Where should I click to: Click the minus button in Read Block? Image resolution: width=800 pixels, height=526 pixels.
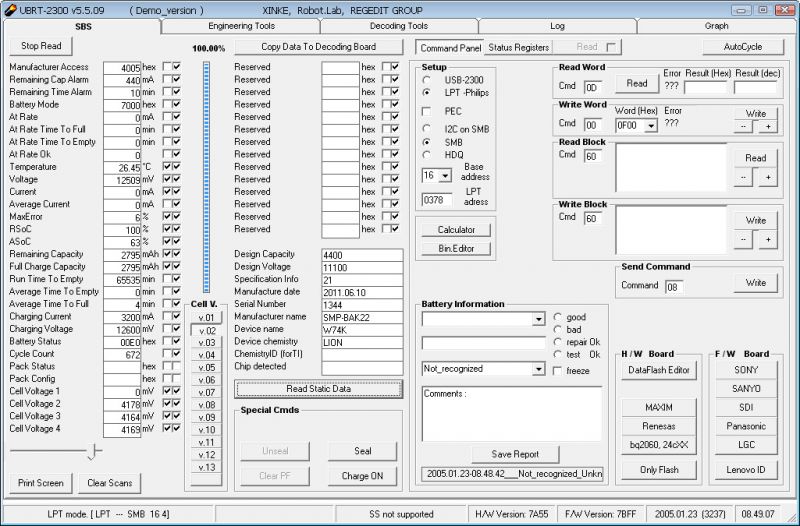pyautogui.click(x=743, y=176)
